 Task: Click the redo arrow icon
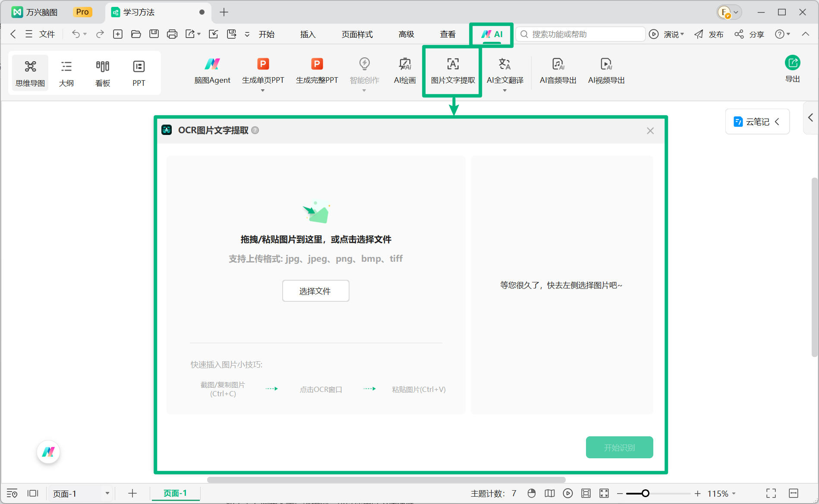(100, 34)
